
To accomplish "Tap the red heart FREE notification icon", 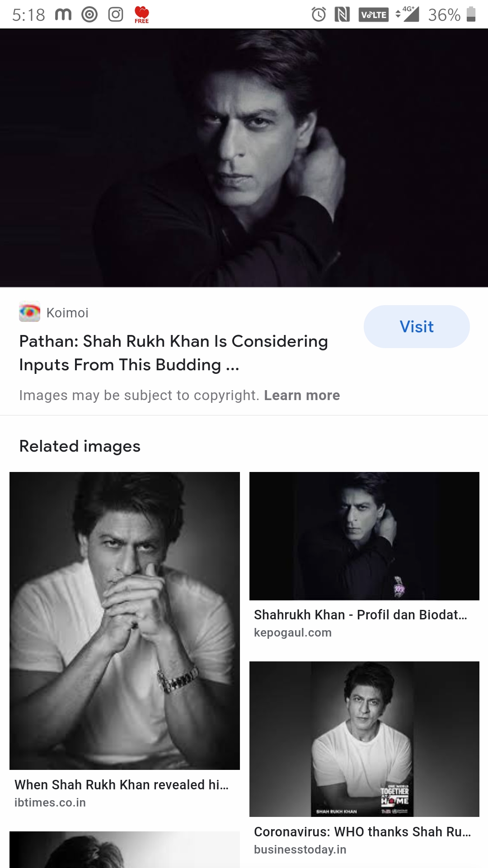I will click(x=141, y=15).
